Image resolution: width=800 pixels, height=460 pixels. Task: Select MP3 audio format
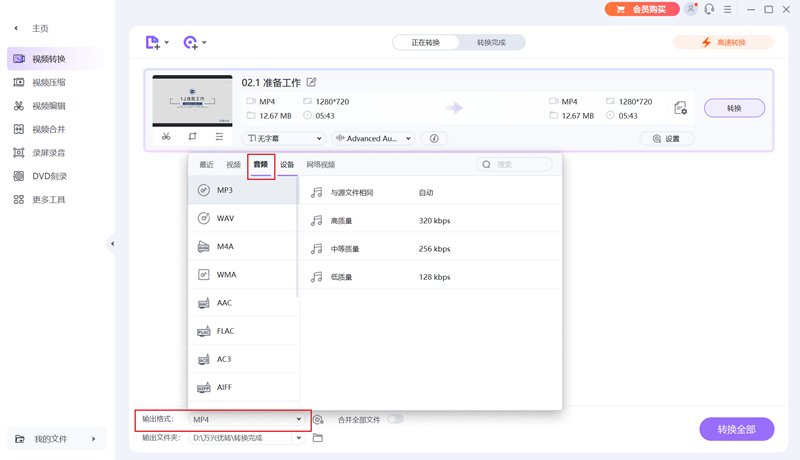(x=243, y=190)
